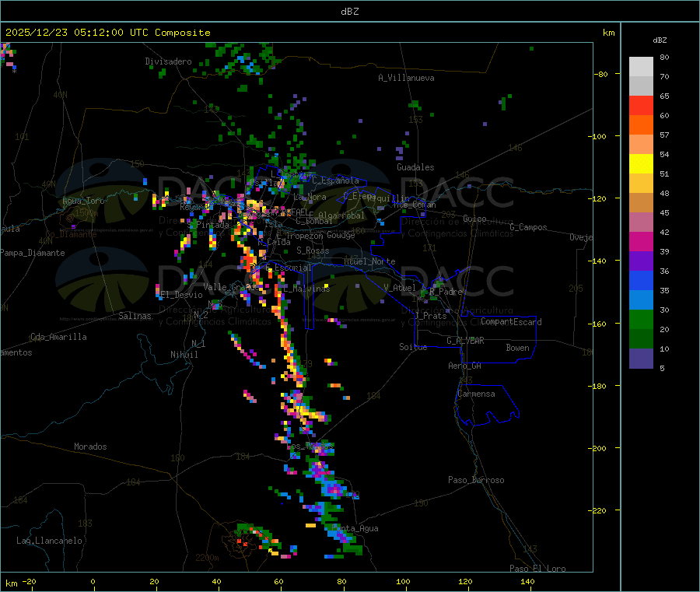Click the Valle_Grande label
Viewport: 700px width, 592px height.
coord(232,287)
